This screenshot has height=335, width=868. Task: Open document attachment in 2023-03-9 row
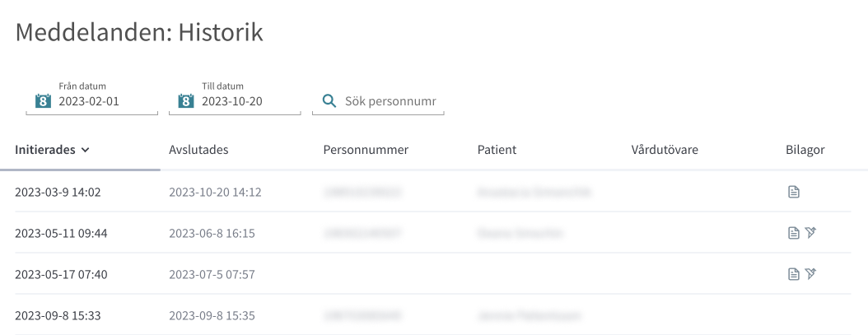tap(794, 192)
